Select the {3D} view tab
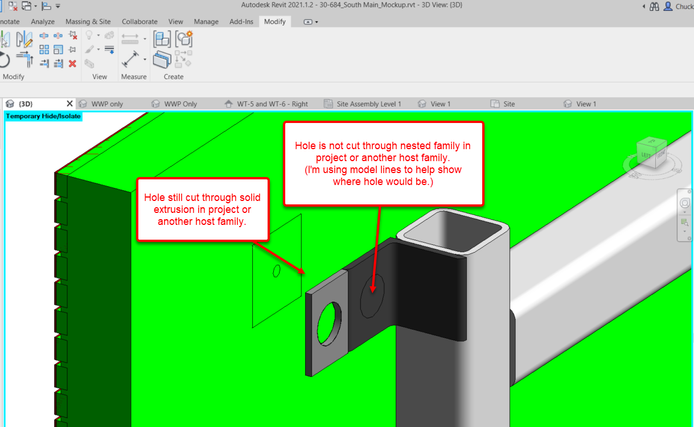The image size is (694, 427). [x=26, y=104]
